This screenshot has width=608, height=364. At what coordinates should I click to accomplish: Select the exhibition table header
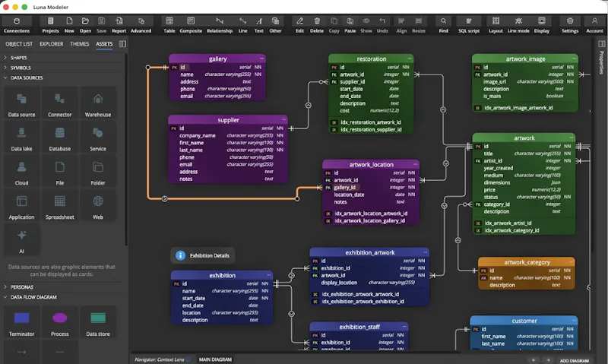pyautogui.click(x=222, y=275)
